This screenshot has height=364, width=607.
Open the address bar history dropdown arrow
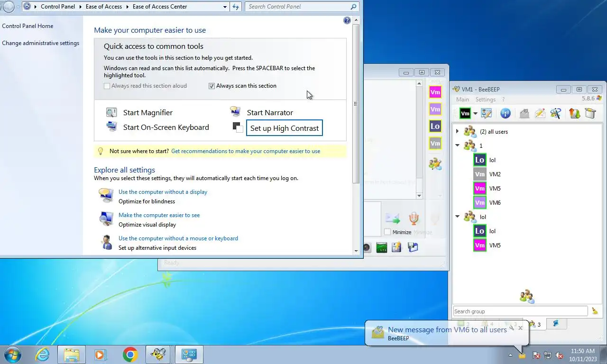[x=225, y=7]
